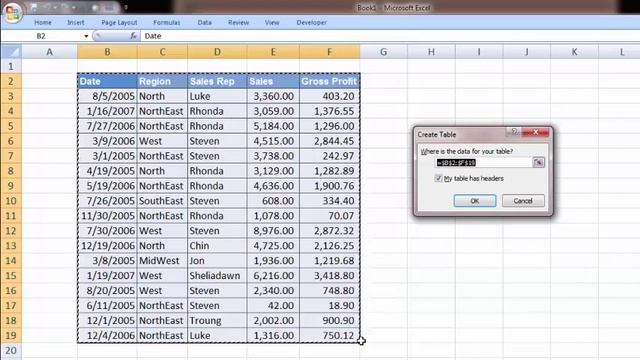Open the Review ribbon tab

pyautogui.click(x=238, y=22)
